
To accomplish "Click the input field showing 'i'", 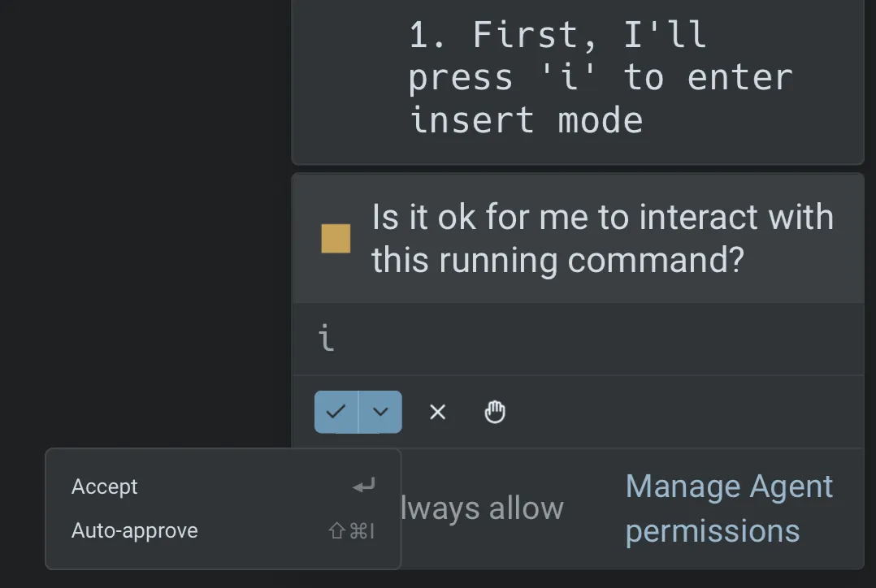I will coord(569,339).
